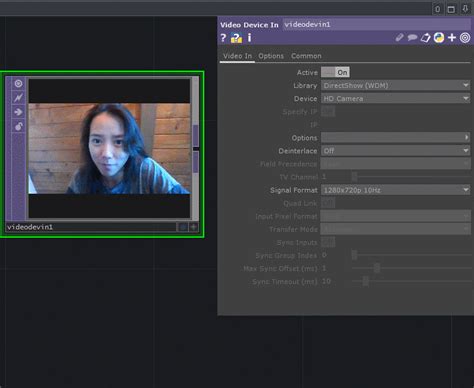
Task: Show operator info 'i' icon
Action: 249,38
